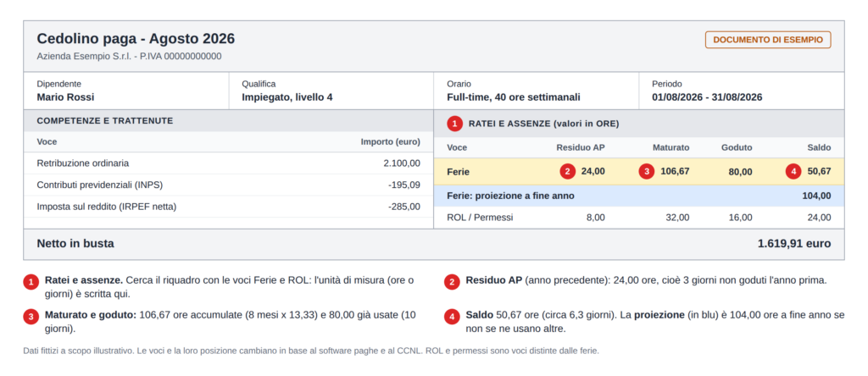Click marker 2 next to 24,00 Residuo AP
Image resolution: width=868 pixels, height=376 pixels.
(x=567, y=171)
